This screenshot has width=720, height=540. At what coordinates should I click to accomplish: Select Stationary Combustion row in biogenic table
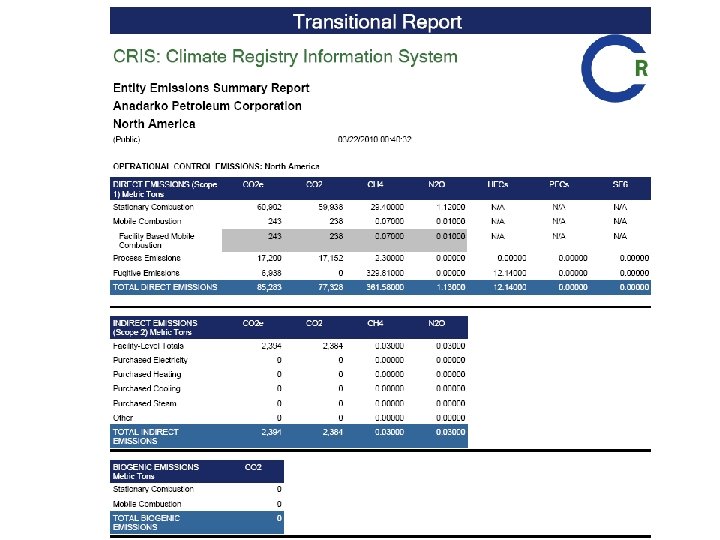(197, 489)
